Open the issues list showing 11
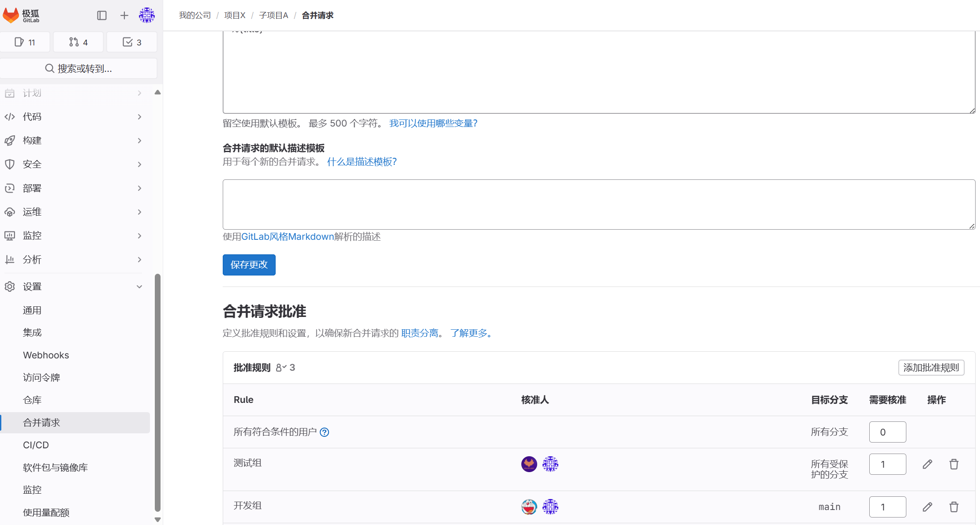This screenshot has height=525, width=980. pos(25,42)
